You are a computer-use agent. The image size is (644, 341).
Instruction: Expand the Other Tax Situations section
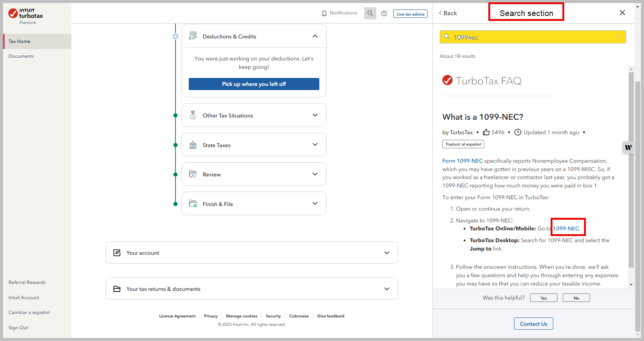point(315,115)
